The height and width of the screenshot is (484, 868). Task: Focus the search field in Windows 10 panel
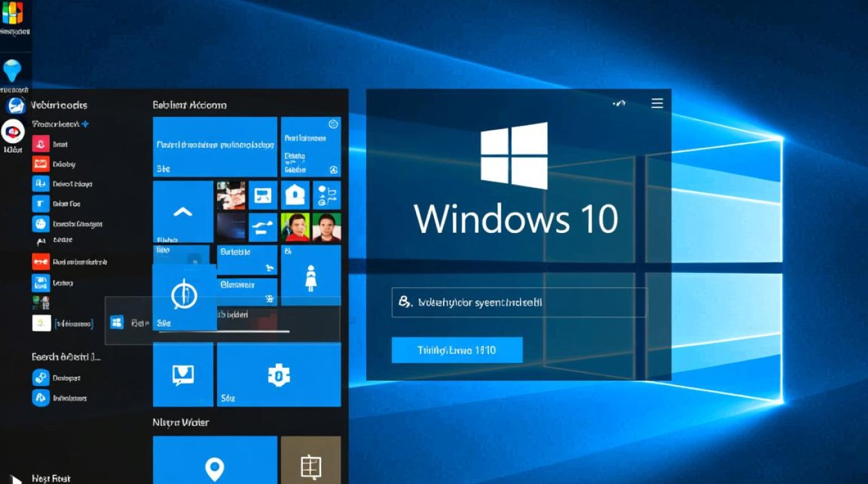(x=519, y=302)
